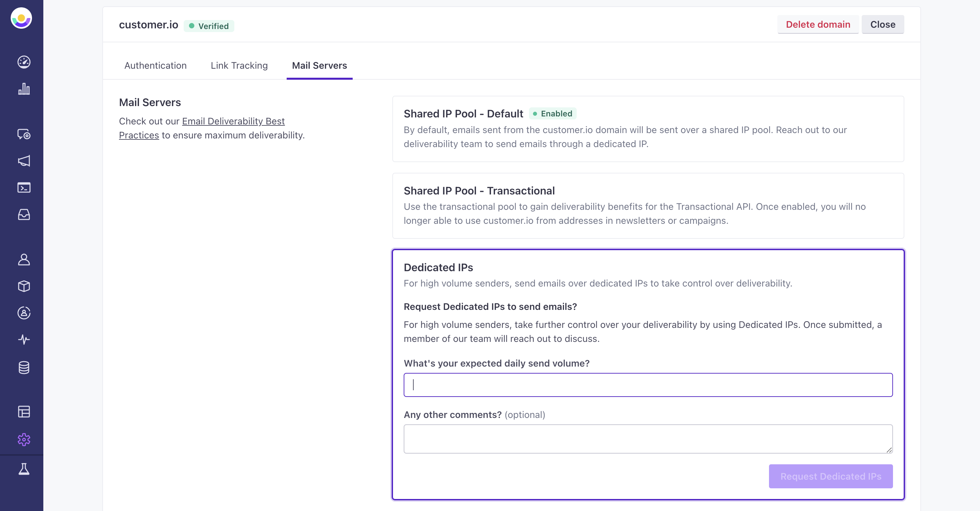Open the Settings gear icon
980x511 pixels.
24,439
